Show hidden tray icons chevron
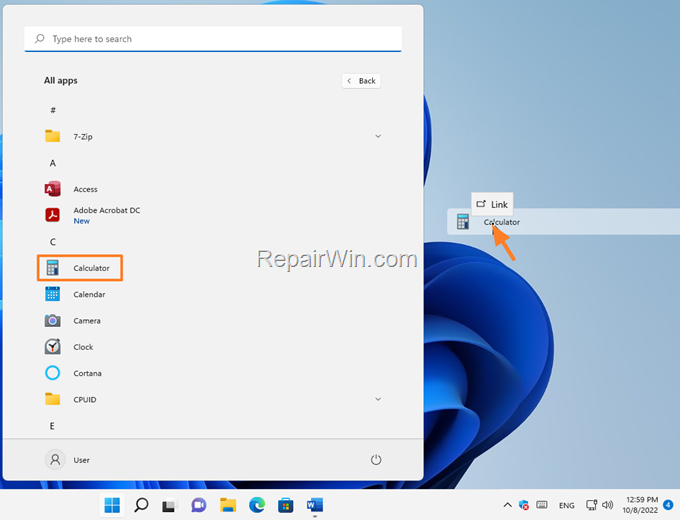 coord(507,505)
